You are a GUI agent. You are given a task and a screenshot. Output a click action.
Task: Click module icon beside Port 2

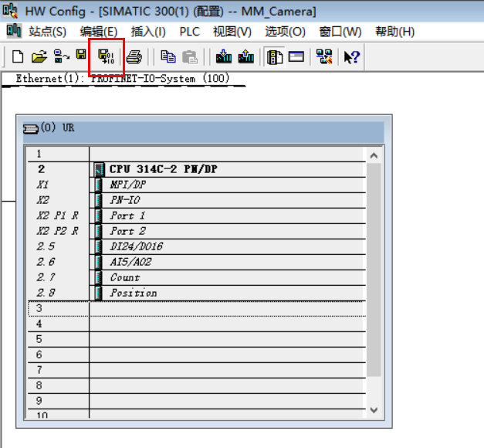click(x=98, y=231)
